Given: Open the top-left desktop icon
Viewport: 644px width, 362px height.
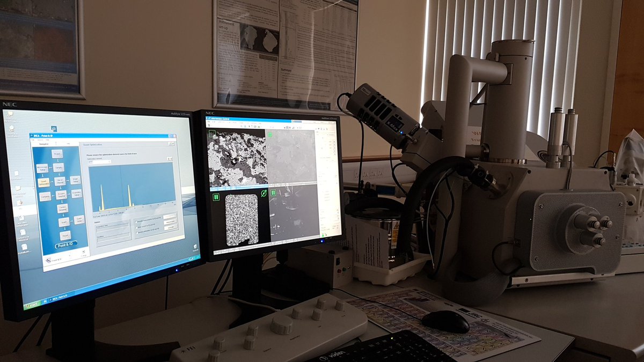Looking at the screenshot, I should tap(10, 114).
